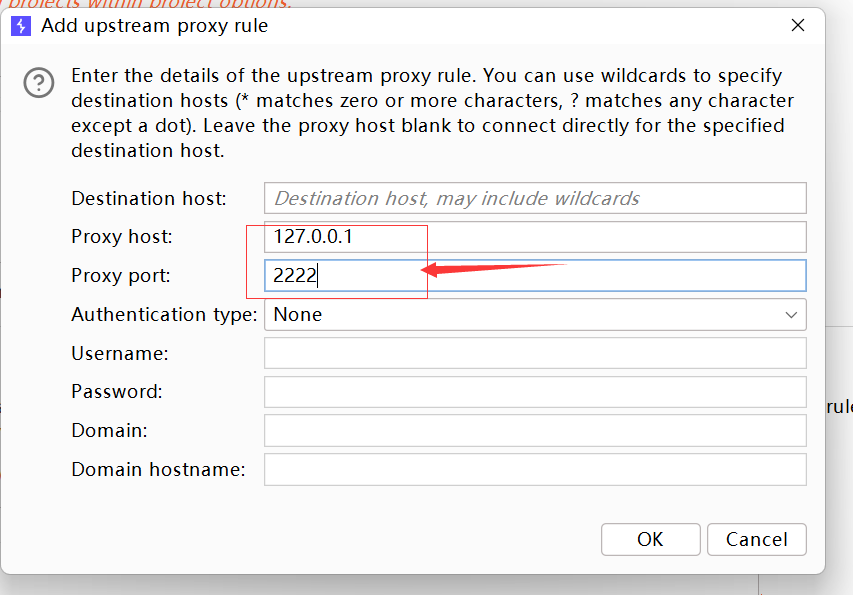Click the Proxy host field containing 127.0.0.1

tap(535, 237)
